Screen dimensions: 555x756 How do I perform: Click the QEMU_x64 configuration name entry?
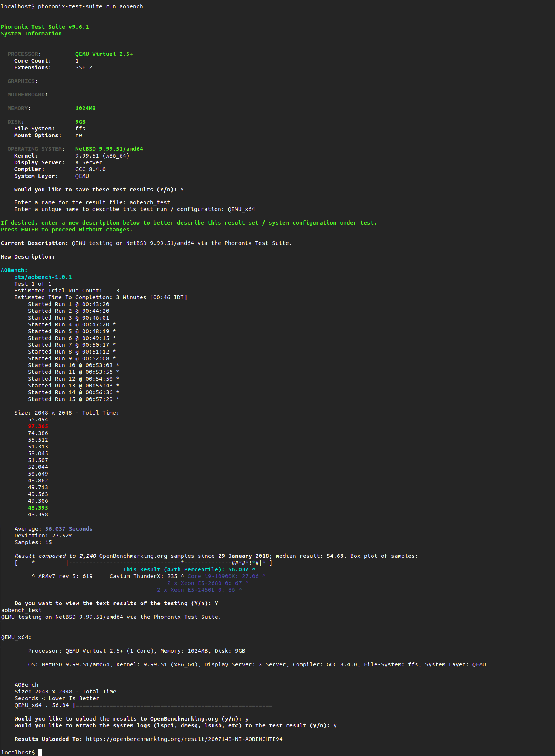pos(242,209)
